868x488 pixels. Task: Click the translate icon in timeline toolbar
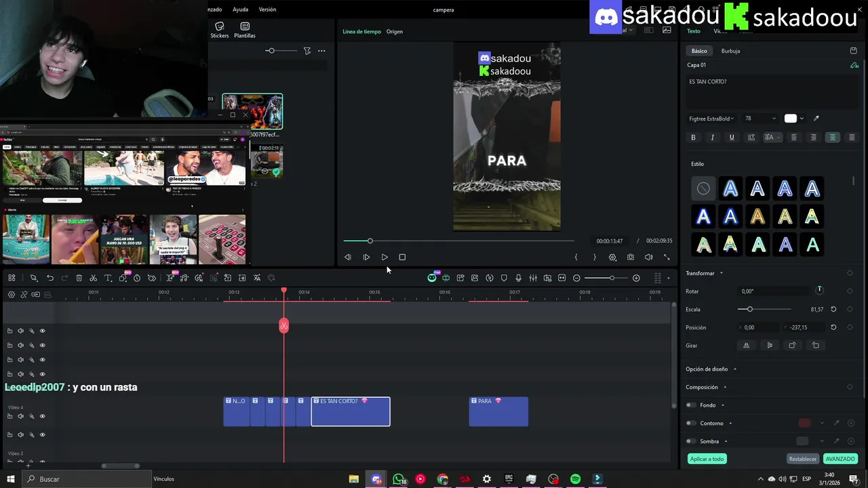pyautogui.click(x=257, y=278)
